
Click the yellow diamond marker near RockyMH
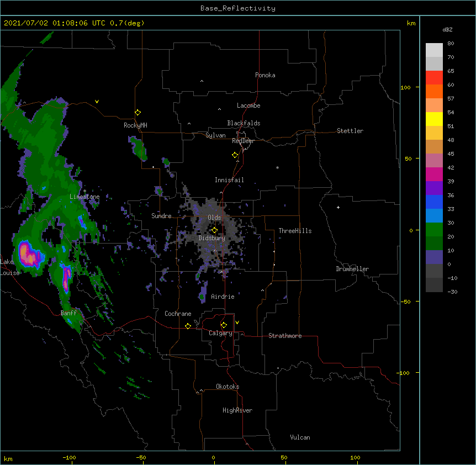[x=137, y=113]
